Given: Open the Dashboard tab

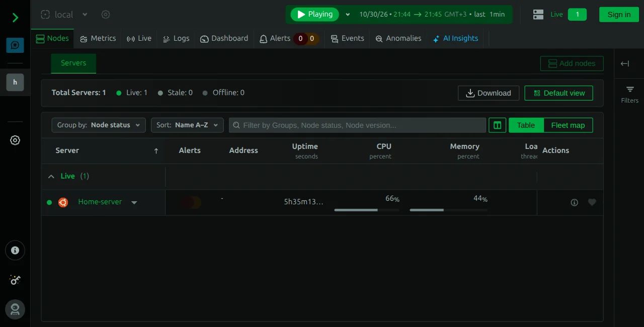Looking at the screenshot, I should (x=224, y=39).
